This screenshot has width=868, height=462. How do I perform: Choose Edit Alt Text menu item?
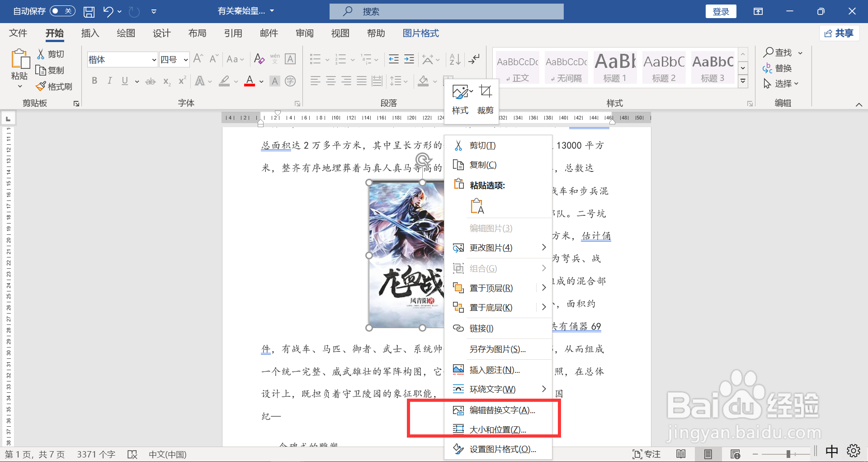(x=498, y=410)
